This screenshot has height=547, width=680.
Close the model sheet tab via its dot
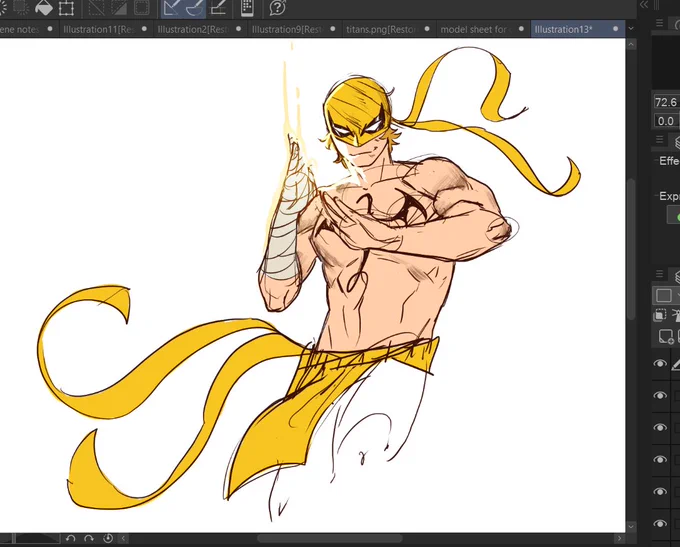(x=521, y=29)
